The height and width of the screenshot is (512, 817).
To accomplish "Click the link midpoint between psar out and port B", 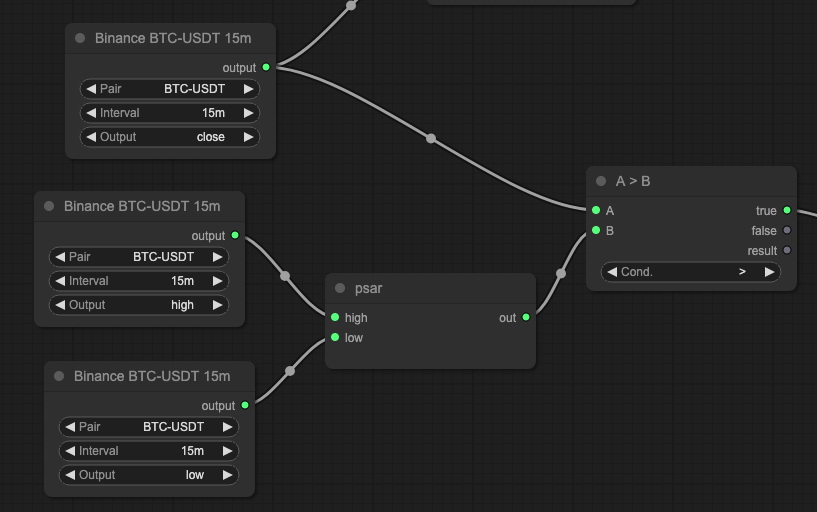I will (561, 273).
